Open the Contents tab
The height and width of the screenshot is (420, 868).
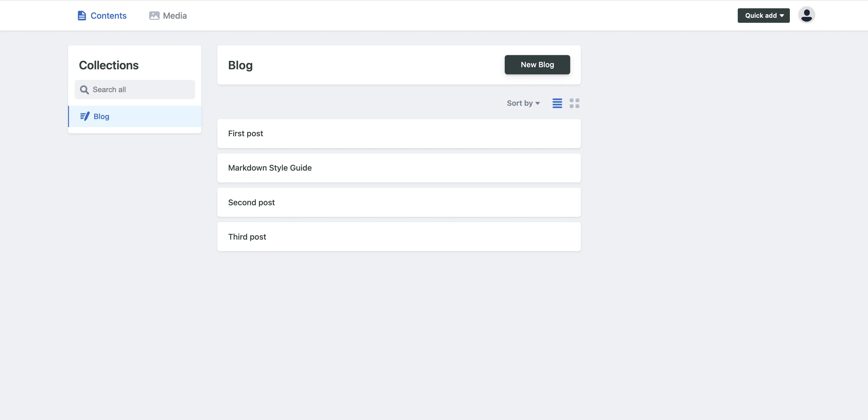point(102,15)
